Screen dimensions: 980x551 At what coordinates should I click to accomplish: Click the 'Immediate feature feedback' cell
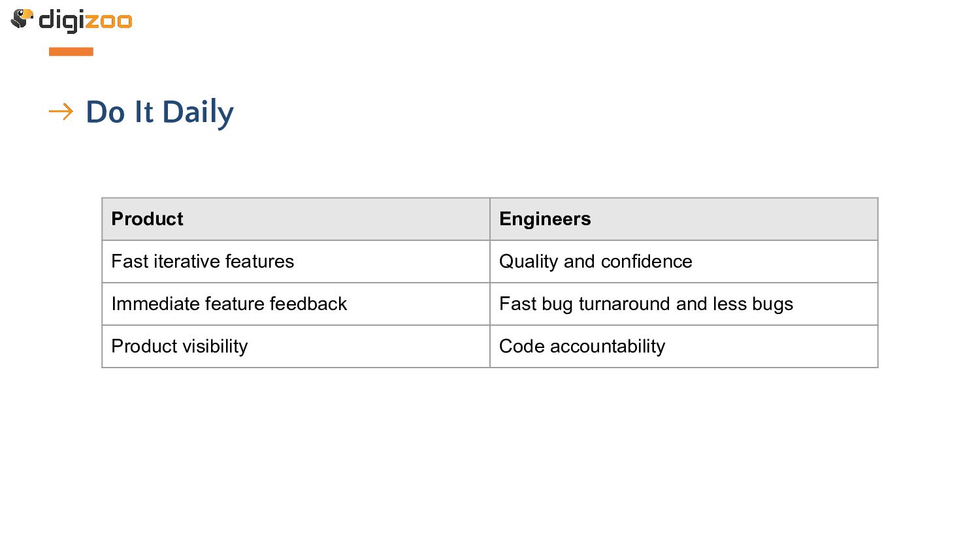[x=296, y=304]
